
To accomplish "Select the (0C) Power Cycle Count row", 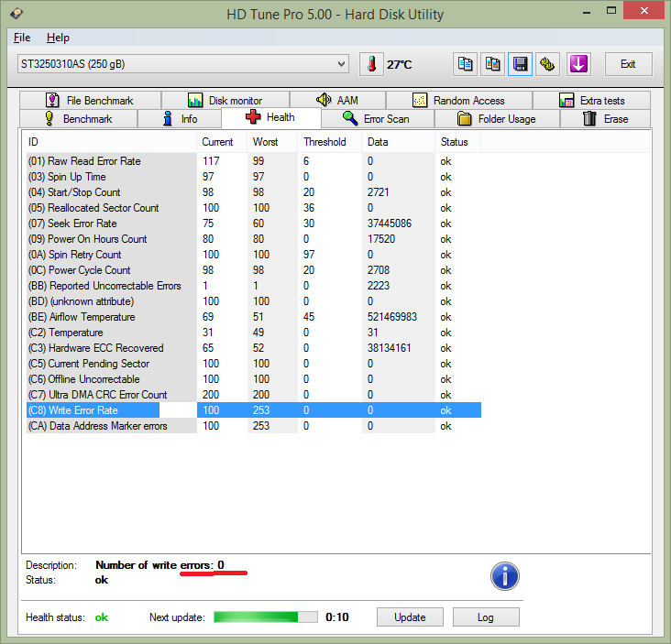I will click(253, 270).
